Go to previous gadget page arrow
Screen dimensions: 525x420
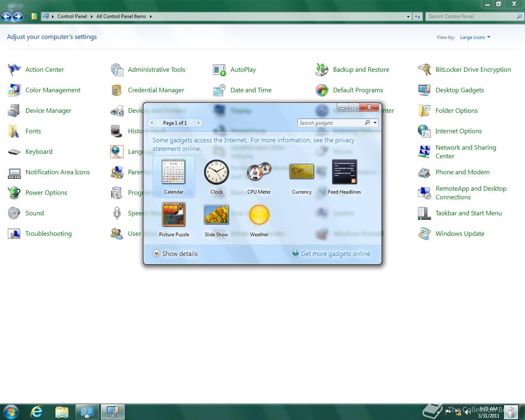152,123
